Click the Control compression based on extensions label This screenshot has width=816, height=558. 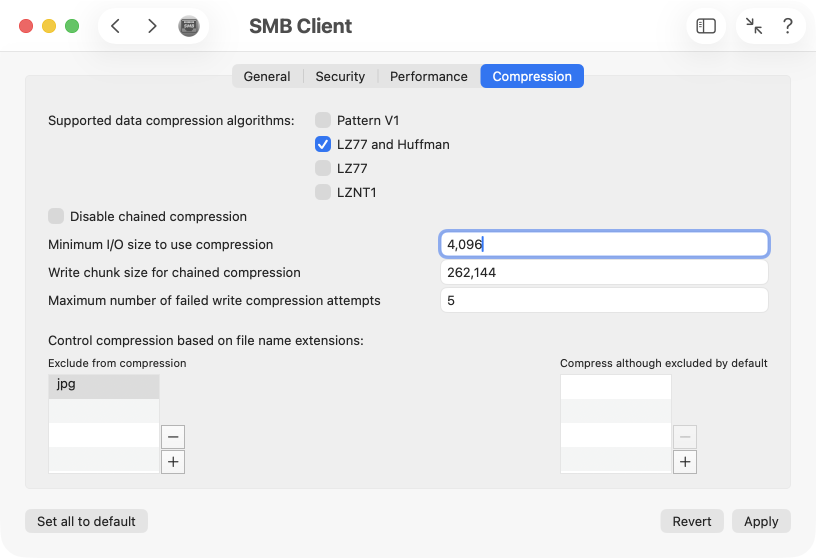click(206, 340)
